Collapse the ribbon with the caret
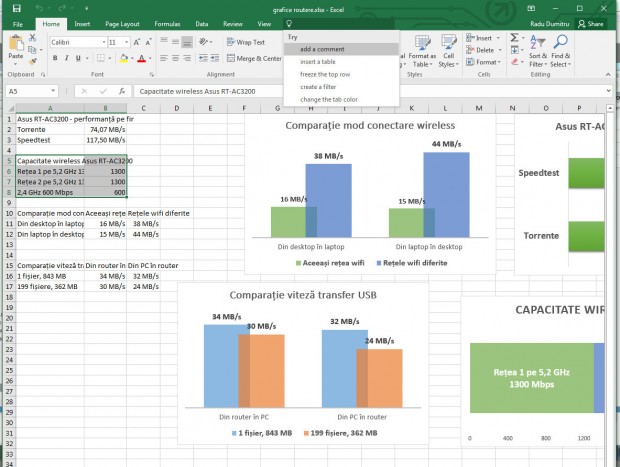 [x=608, y=74]
